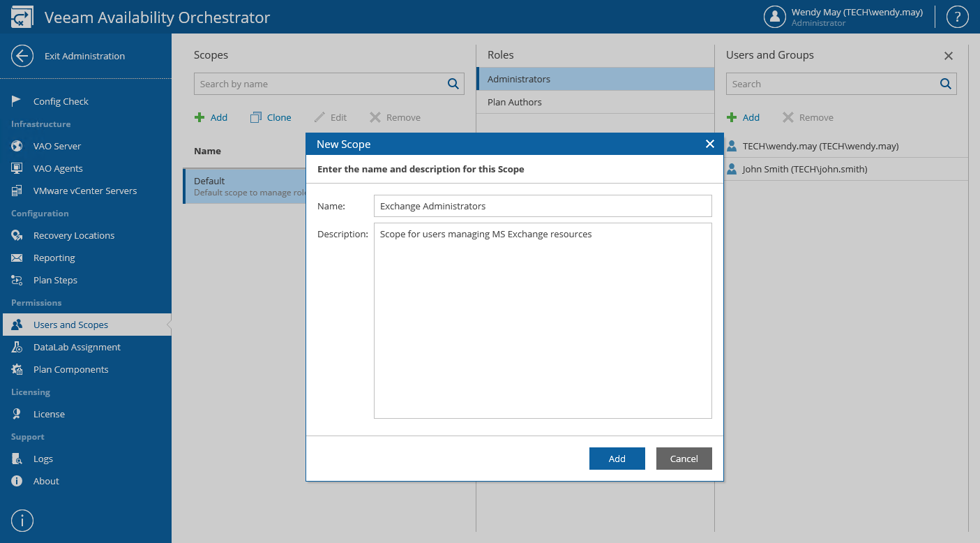Click the Logs search icon
980x543 pixels.
click(x=17, y=459)
